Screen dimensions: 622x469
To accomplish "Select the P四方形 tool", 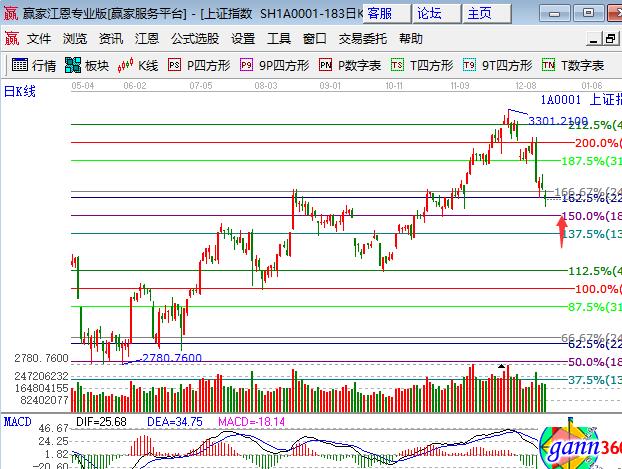I will 200,65.
